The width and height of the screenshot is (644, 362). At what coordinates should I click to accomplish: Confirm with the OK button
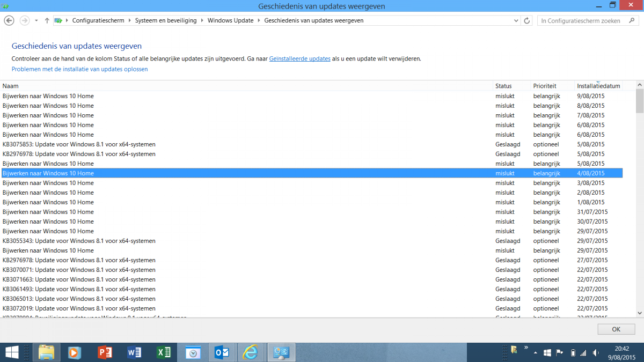coord(616,329)
